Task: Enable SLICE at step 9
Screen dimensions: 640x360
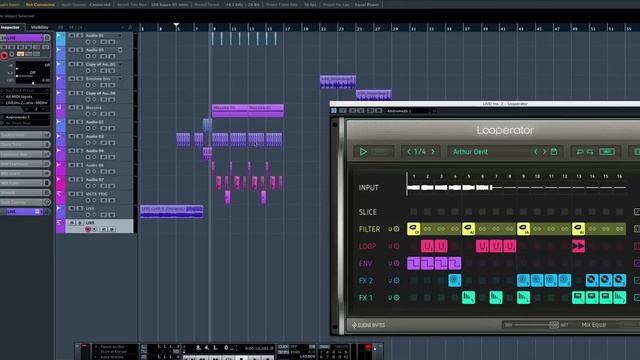Action: [523, 211]
